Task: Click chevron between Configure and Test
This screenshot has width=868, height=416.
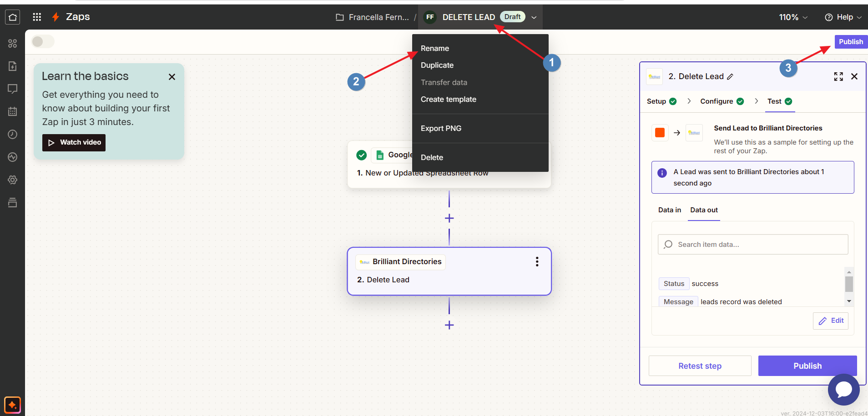Action: pyautogui.click(x=756, y=101)
